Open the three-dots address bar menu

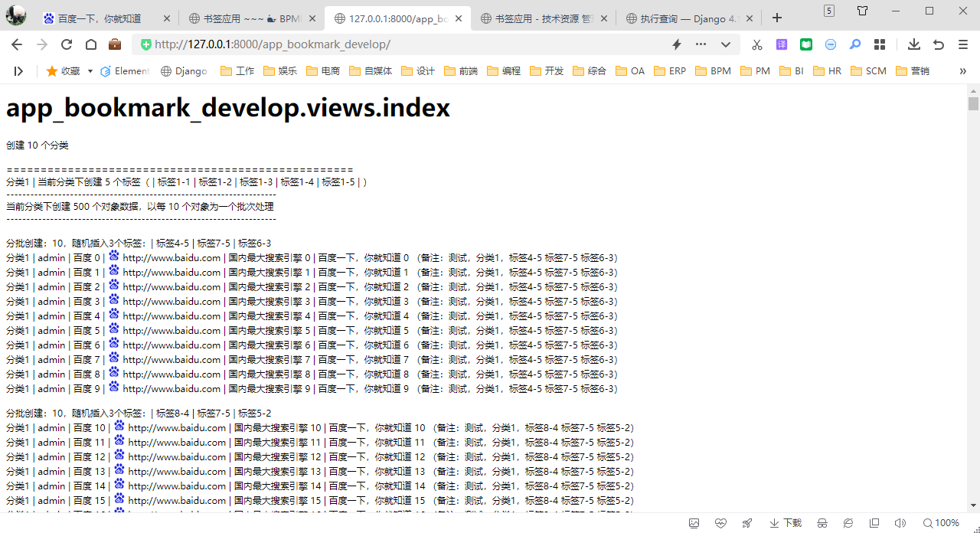click(701, 44)
